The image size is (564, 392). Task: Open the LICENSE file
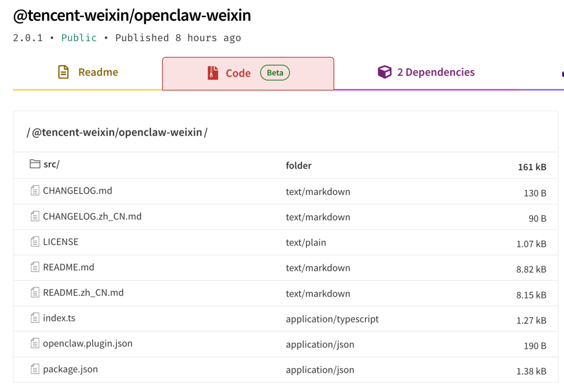coord(61,242)
